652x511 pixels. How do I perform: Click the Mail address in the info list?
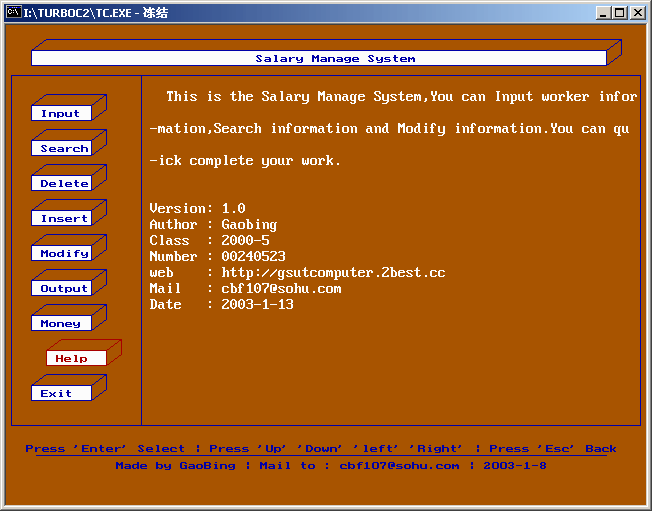click(281, 288)
